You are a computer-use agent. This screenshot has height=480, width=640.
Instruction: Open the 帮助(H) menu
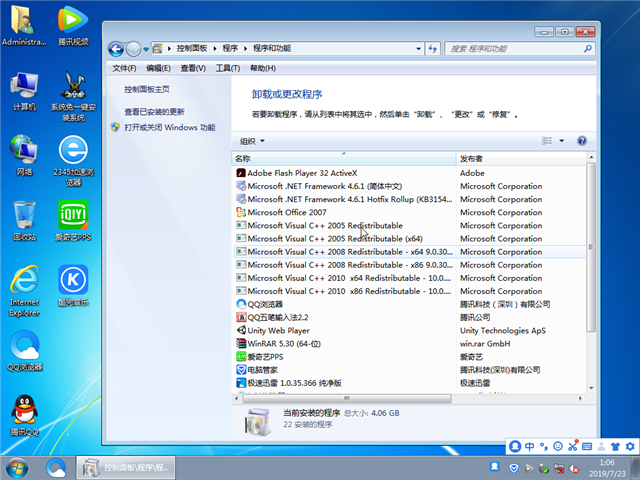(263, 68)
